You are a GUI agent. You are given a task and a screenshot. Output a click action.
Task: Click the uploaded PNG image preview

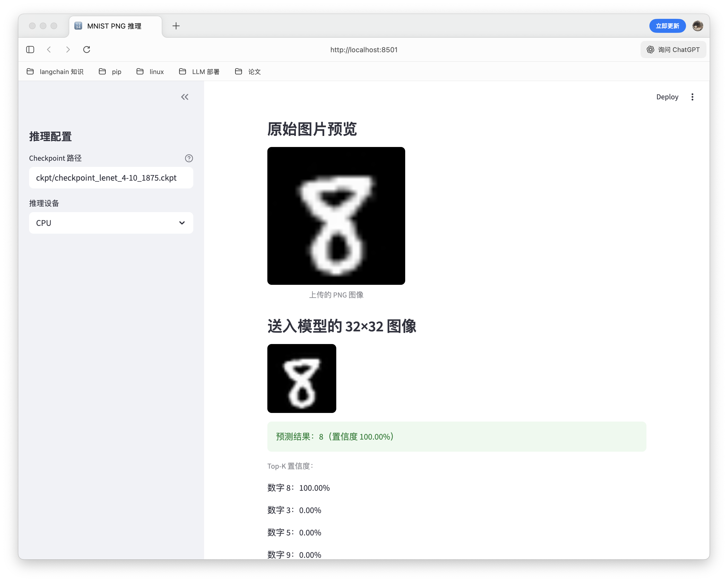click(336, 216)
